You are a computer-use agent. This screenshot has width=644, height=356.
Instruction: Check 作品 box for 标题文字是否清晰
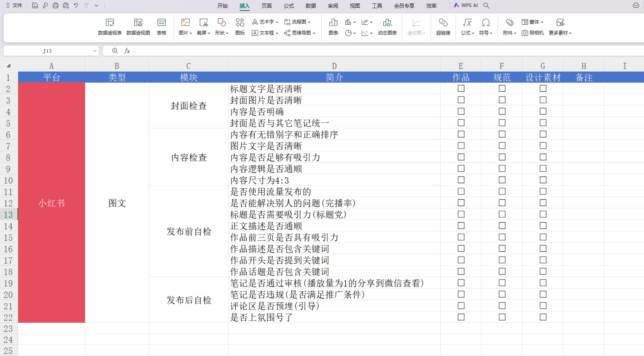click(x=461, y=89)
